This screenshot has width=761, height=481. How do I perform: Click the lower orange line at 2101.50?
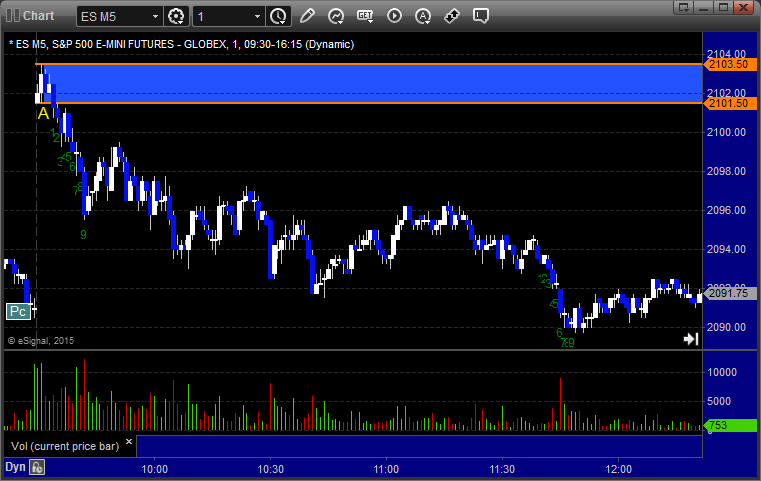(369, 103)
